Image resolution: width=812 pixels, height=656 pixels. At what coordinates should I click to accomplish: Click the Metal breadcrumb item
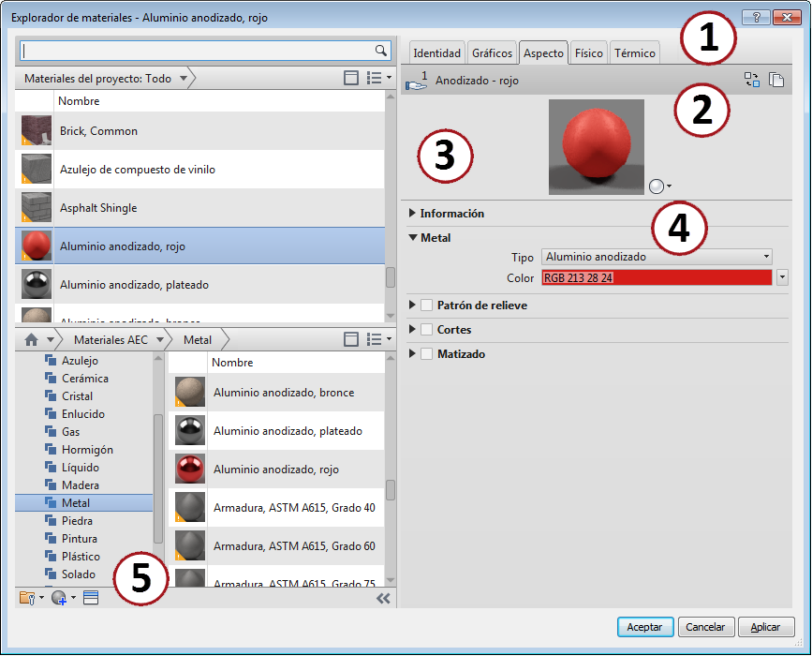point(198,340)
